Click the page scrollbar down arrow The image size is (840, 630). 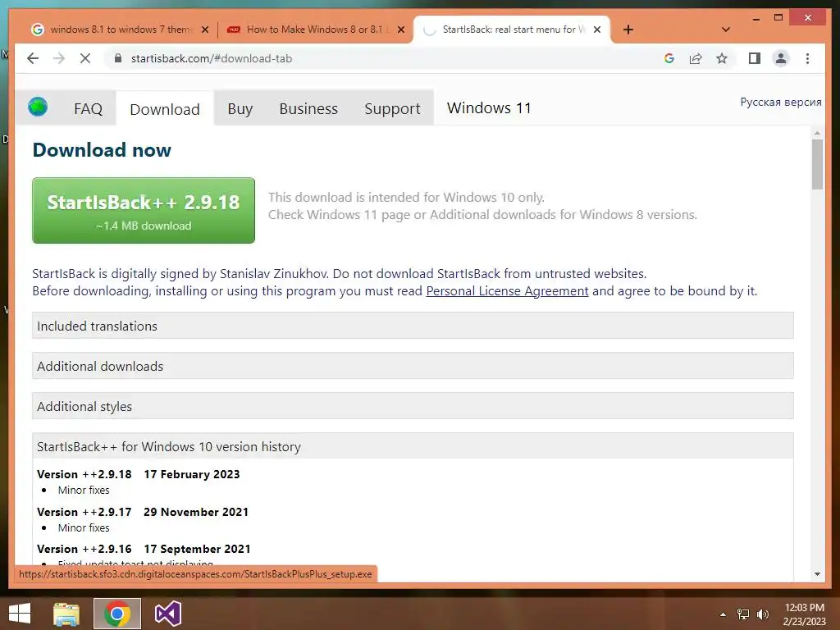(x=817, y=573)
